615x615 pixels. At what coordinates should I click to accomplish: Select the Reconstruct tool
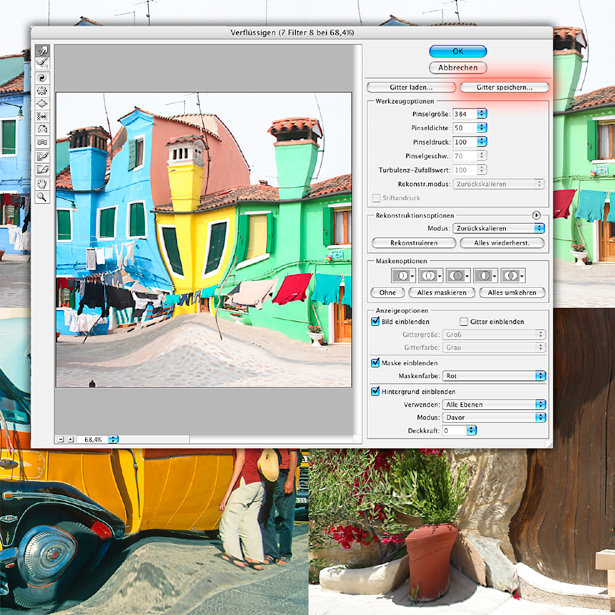(43, 63)
